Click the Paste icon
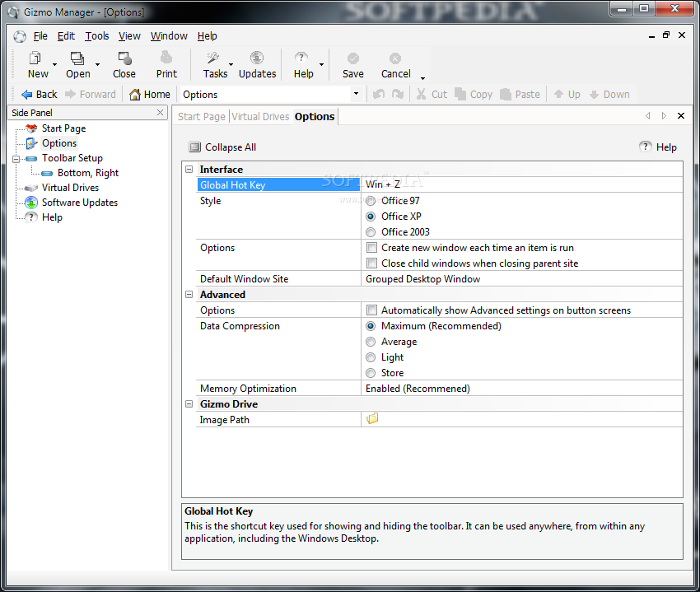This screenshot has height=592, width=700. (x=506, y=94)
